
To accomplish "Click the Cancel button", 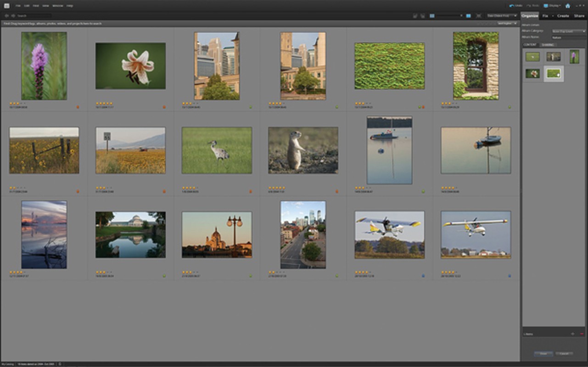I will 564,354.
